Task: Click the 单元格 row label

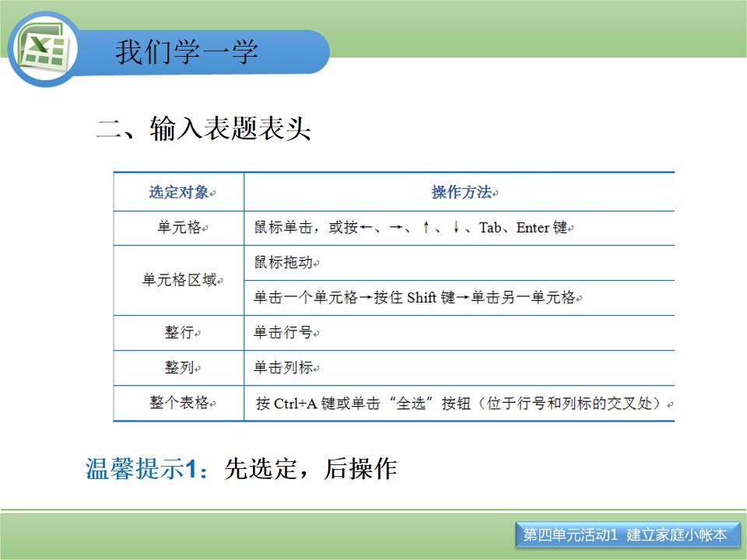Action: click(x=179, y=228)
